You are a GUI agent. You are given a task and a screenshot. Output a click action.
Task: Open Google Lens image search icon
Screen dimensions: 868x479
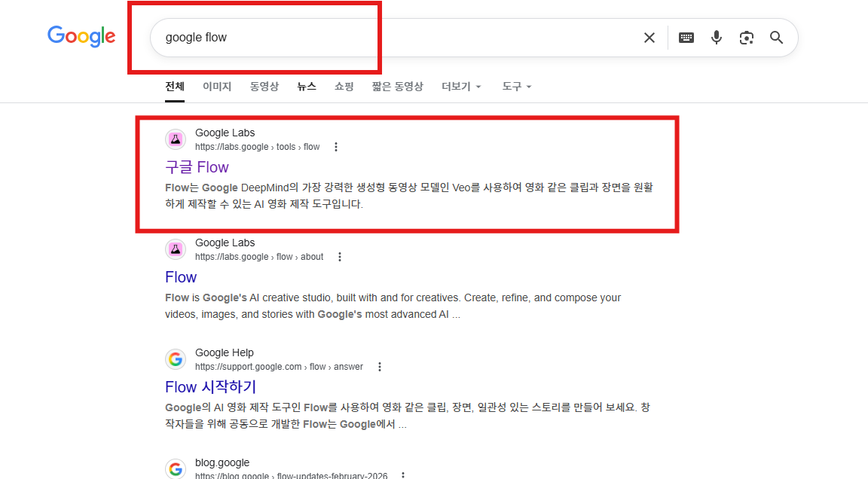tap(746, 38)
